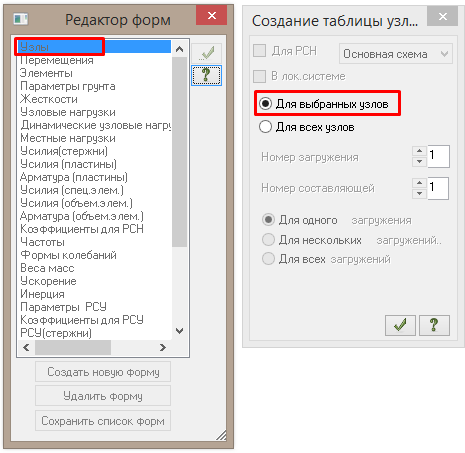This screenshot has width=465, height=453.
Task: Click list scroll down arrow
Action: tap(179, 331)
